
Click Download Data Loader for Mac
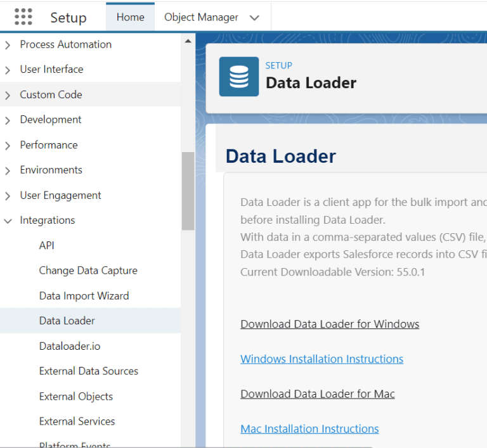(x=317, y=394)
